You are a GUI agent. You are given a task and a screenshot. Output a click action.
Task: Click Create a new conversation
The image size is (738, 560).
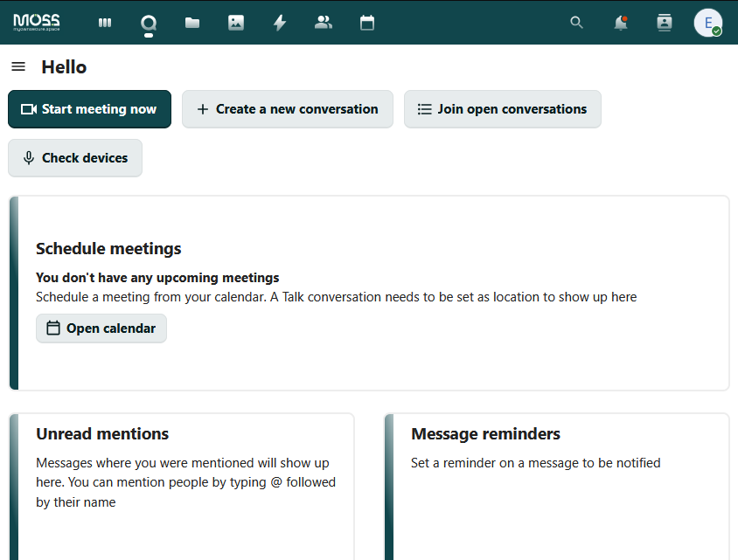pos(288,109)
